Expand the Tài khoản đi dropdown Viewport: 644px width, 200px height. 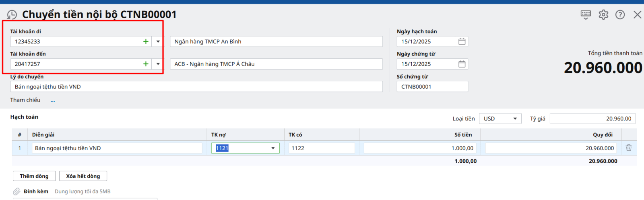(x=158, y=41)
